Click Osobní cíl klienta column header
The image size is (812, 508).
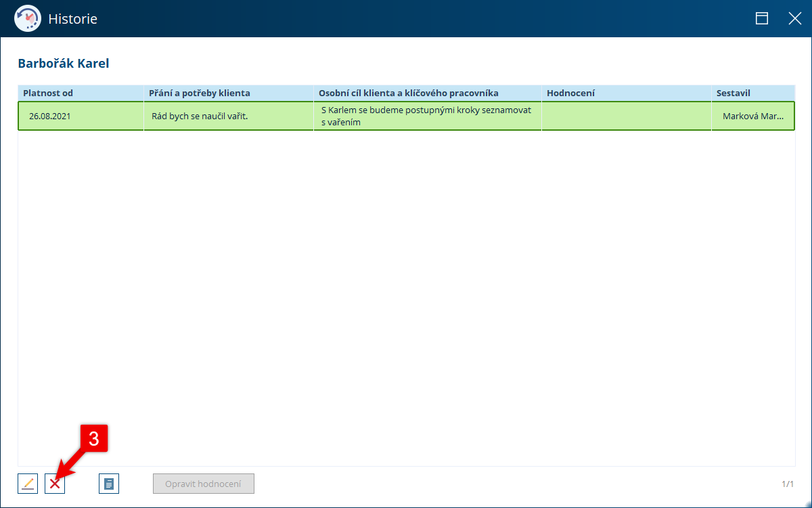pyautogui.click(x=428, y=93)
